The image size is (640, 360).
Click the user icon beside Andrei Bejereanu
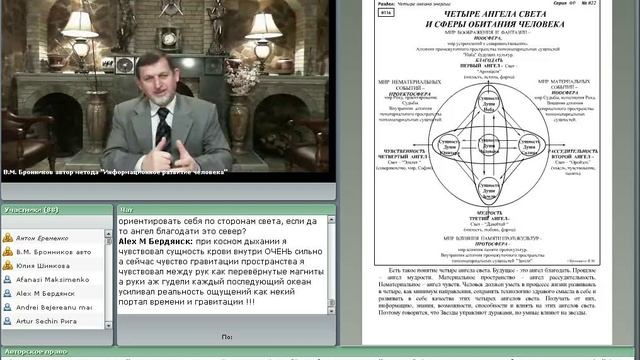click(x=7, y=307)
